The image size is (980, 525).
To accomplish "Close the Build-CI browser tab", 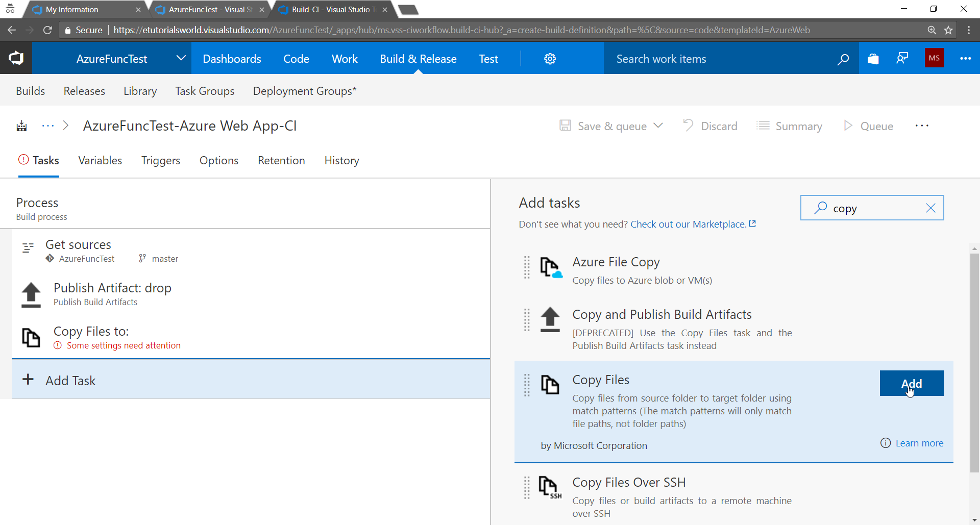I will point(385,10).
